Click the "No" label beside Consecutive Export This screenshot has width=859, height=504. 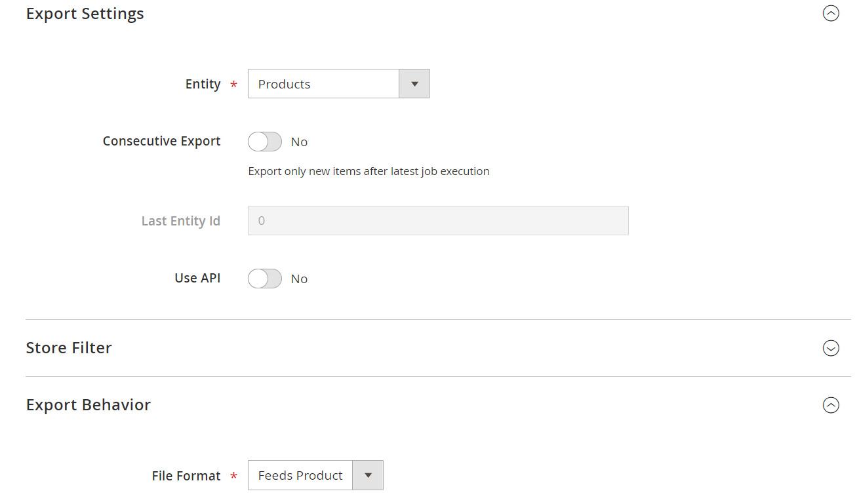coord(299,142)
